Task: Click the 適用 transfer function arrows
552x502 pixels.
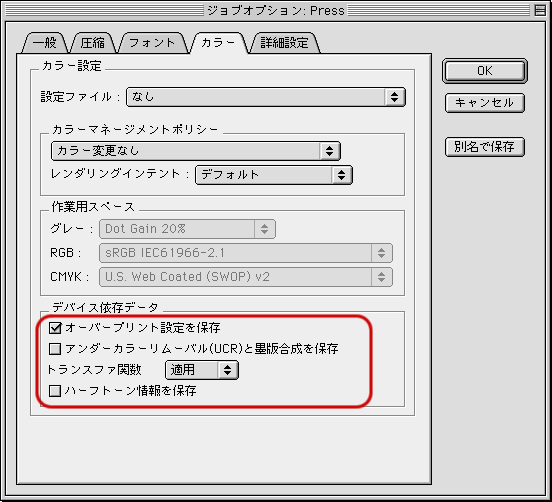Action: point(227,370)
